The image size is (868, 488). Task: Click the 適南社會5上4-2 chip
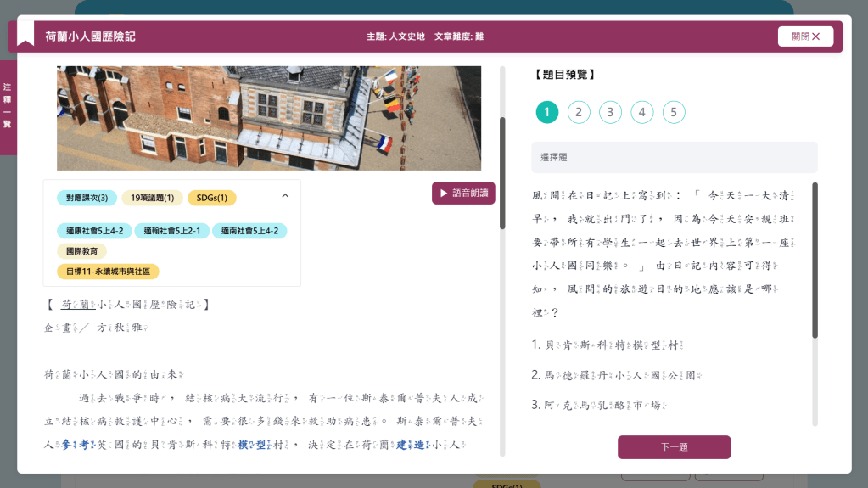249,231
